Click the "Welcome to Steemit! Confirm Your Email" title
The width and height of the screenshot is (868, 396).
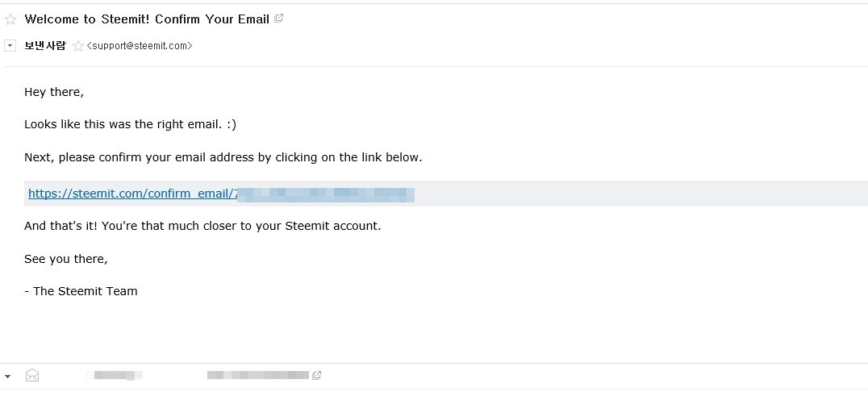(x=147, y=19)
